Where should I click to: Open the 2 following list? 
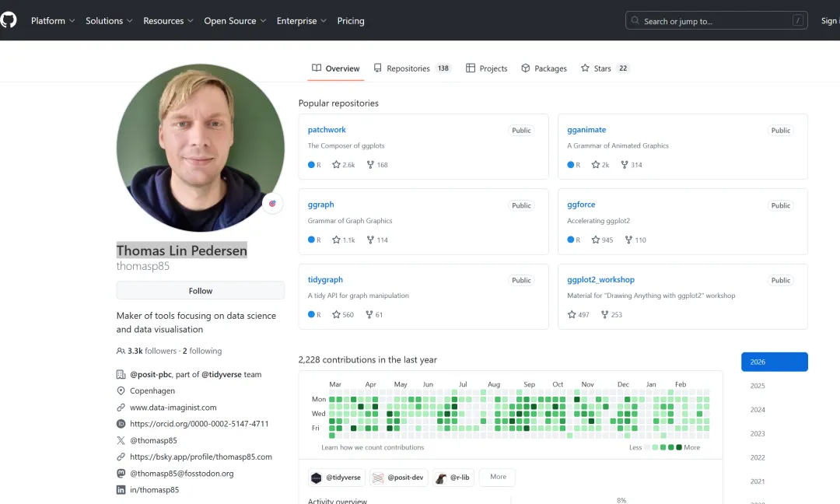click(202, 351)
